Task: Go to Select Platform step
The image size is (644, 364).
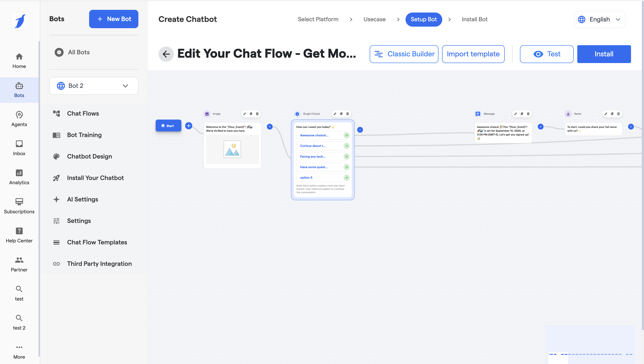Action: point(318,19)
